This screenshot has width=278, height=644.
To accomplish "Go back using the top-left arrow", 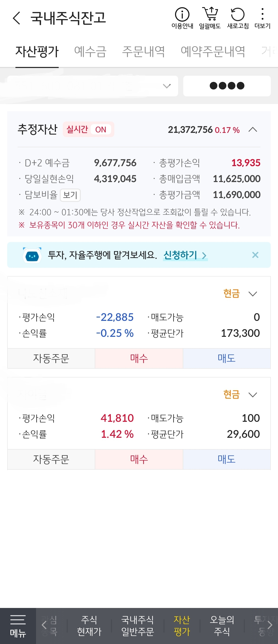I will pos(16,18).
